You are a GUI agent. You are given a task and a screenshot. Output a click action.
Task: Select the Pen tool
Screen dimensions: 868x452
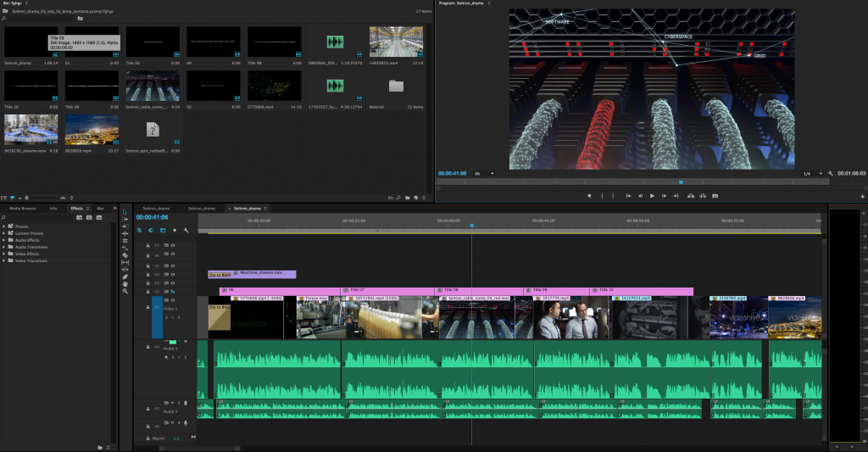tap(125, 277)
